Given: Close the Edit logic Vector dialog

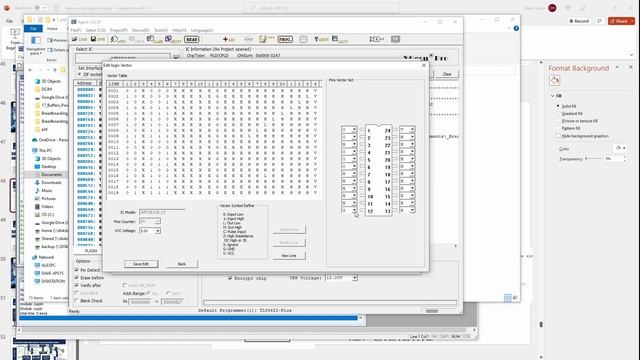Looking at the screenshot, I should (x=423, y=65).
